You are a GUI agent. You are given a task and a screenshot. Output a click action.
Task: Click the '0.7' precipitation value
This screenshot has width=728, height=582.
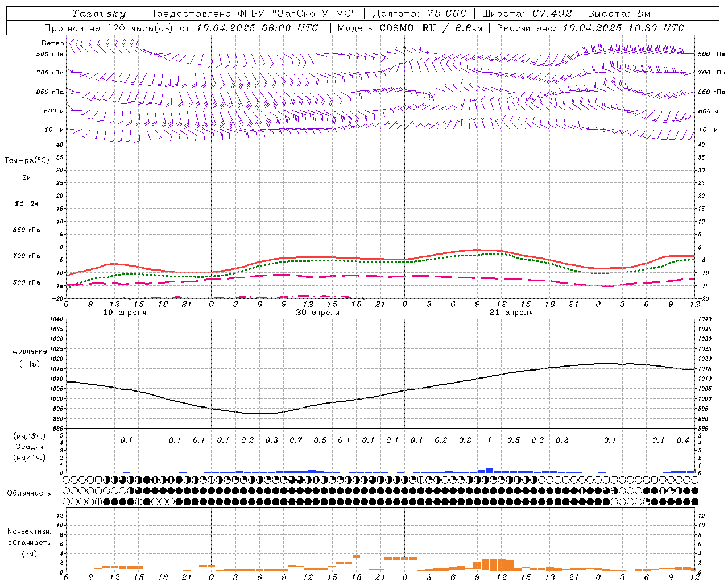[x=296, y=440]
